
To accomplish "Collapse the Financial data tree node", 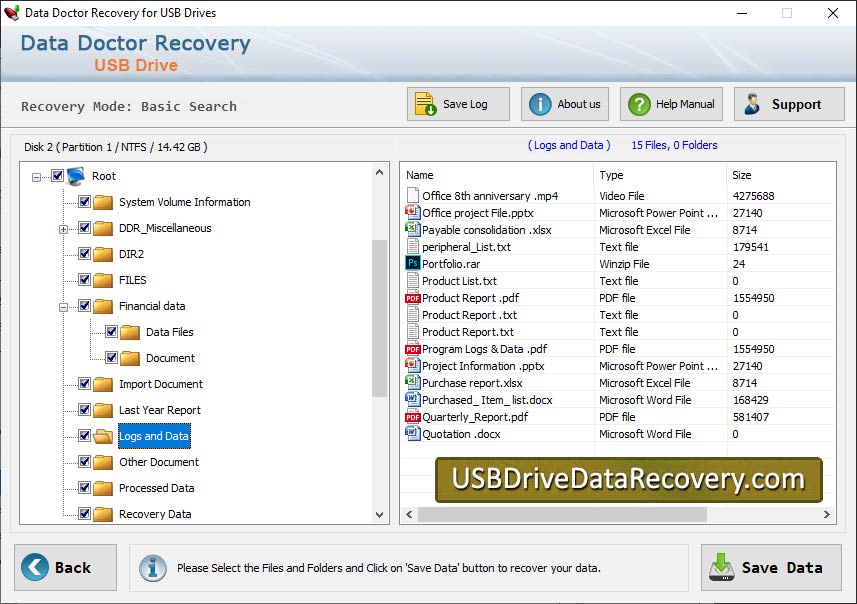I will [x=63, y=306].
